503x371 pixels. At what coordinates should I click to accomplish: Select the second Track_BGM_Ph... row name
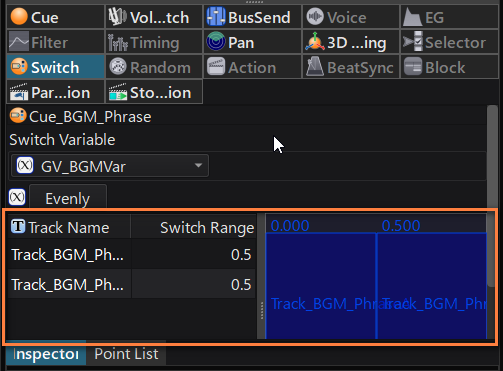(68, 285)
